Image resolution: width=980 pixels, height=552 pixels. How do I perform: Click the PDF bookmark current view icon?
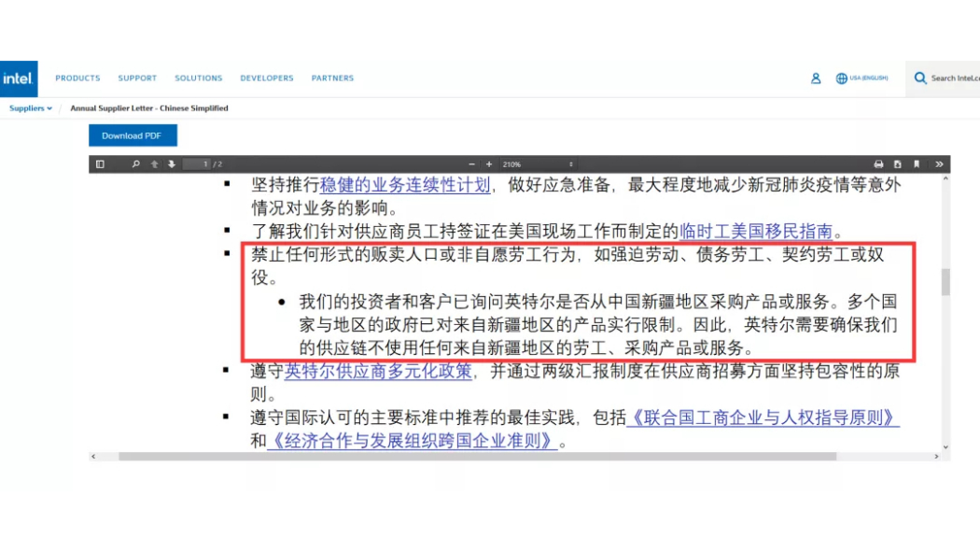(x=917, y=164)
